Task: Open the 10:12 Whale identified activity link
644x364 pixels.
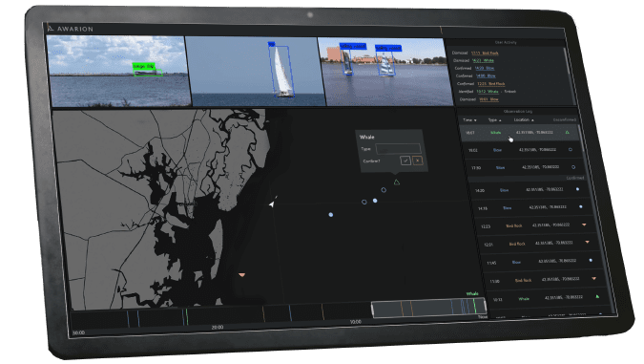Action: (488, 92)
